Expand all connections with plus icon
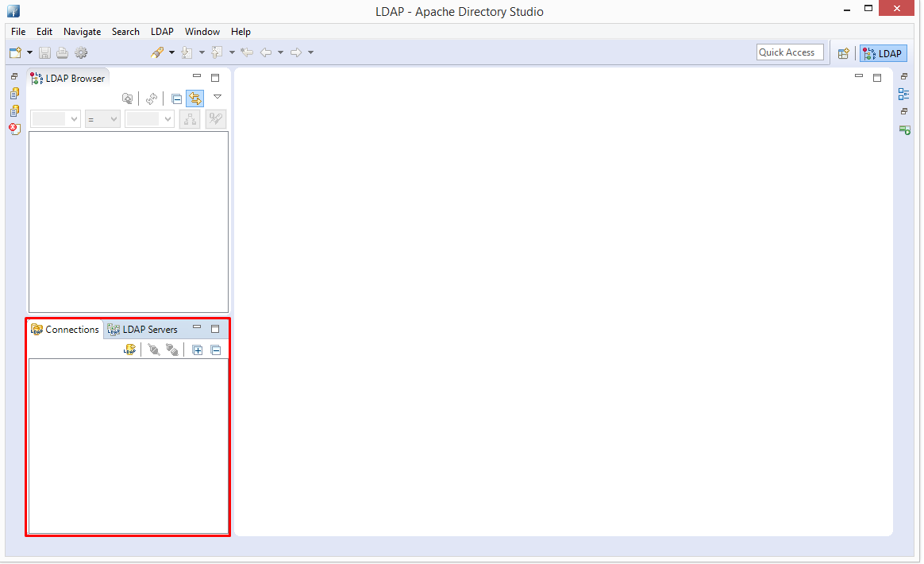The height and width of the screenshot is (564, 924). point(198,350)
